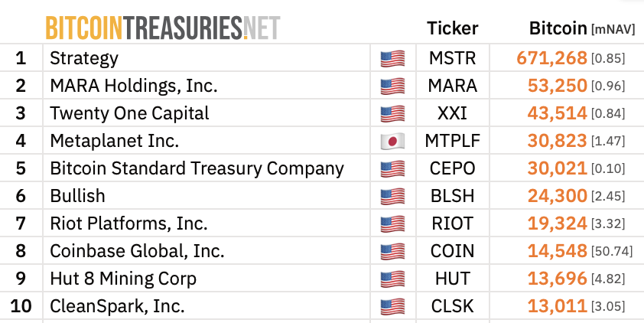Screen dimensions: 644x323
Task: Click the US flag in the Bullish row
Action: click(392, 196)
